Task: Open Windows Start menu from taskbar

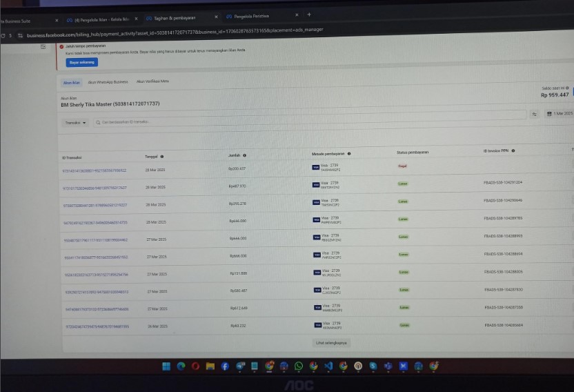Action: pyautogui.click(x=166, y=366)
